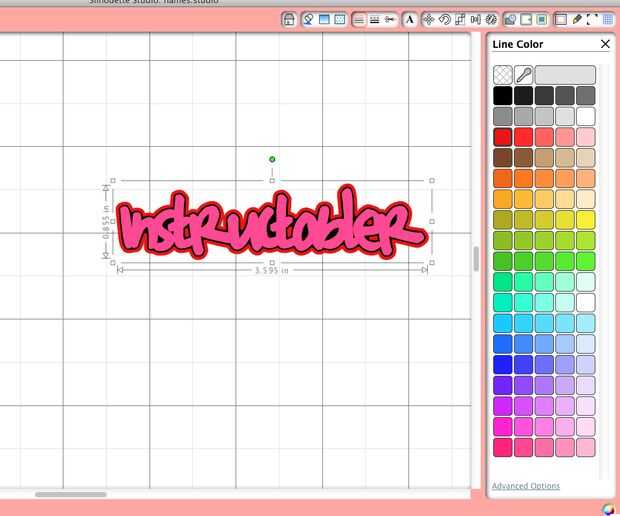Viewport: 620px width, 516px height.
Task: Select the pink instructables text object
Action: point(272,223)
